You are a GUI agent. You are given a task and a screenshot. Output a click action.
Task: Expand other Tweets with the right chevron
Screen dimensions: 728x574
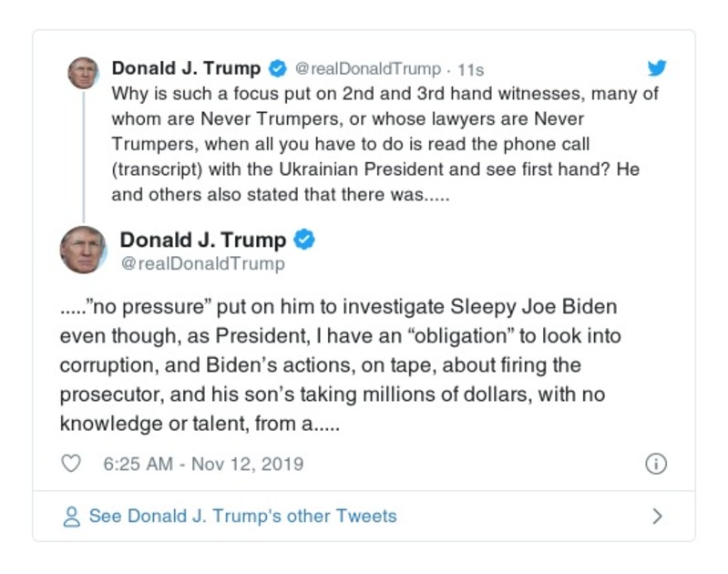pos(658,517)
